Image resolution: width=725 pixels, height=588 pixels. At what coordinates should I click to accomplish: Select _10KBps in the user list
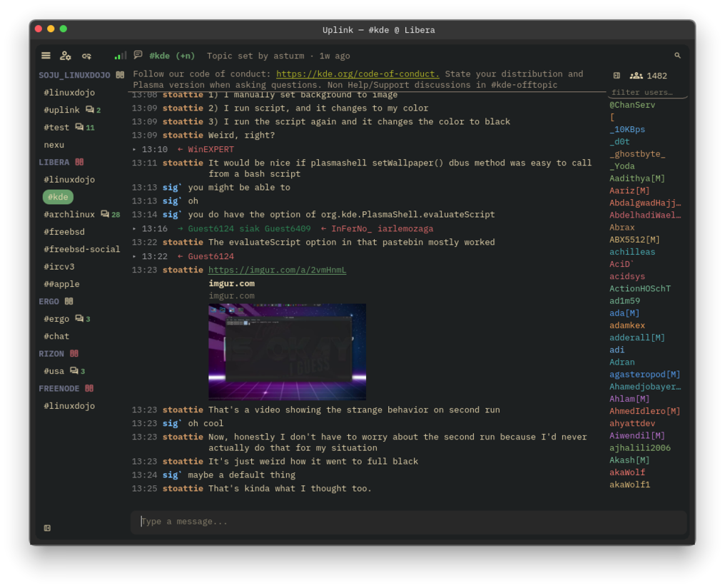(x=627, y=129)
